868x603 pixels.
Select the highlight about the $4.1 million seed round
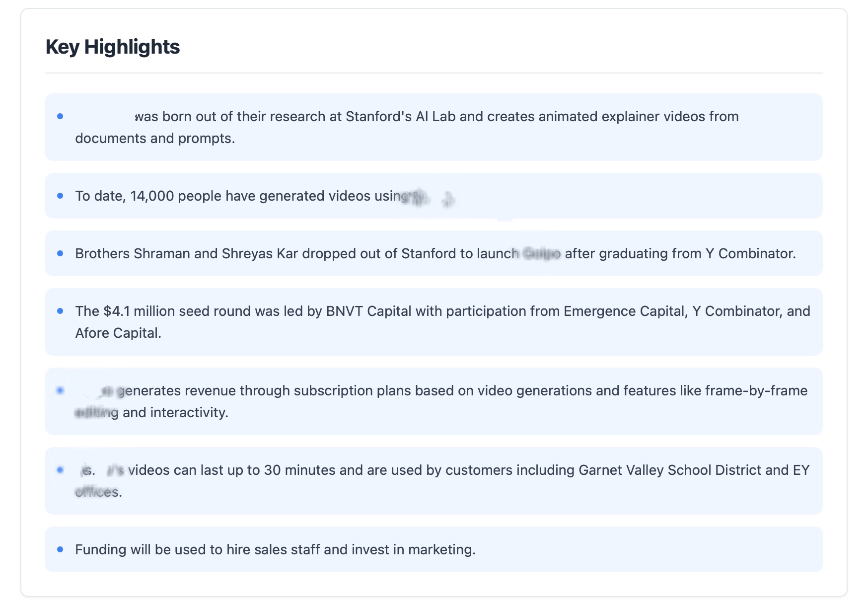click(x=434, y=322)
